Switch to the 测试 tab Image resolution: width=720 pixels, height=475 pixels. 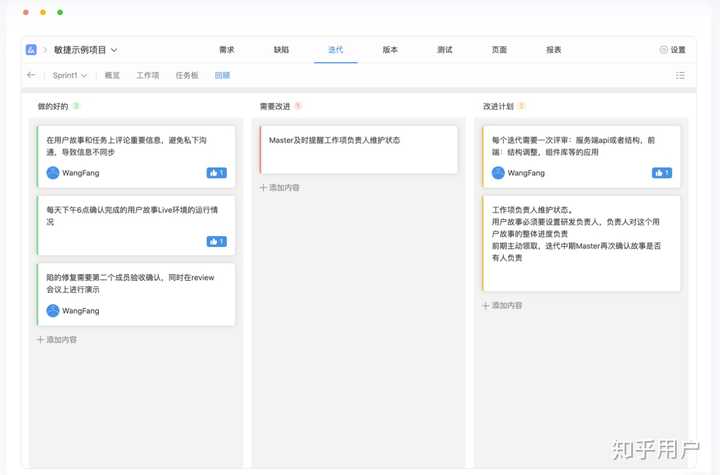tap(444, 50)
